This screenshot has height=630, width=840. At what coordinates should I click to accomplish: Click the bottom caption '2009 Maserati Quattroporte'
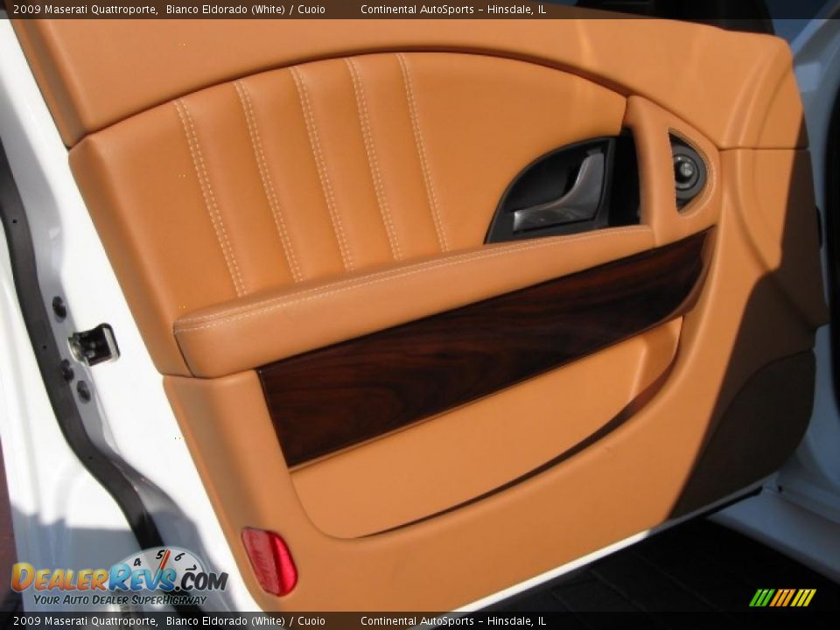click(x=85, y=621)
